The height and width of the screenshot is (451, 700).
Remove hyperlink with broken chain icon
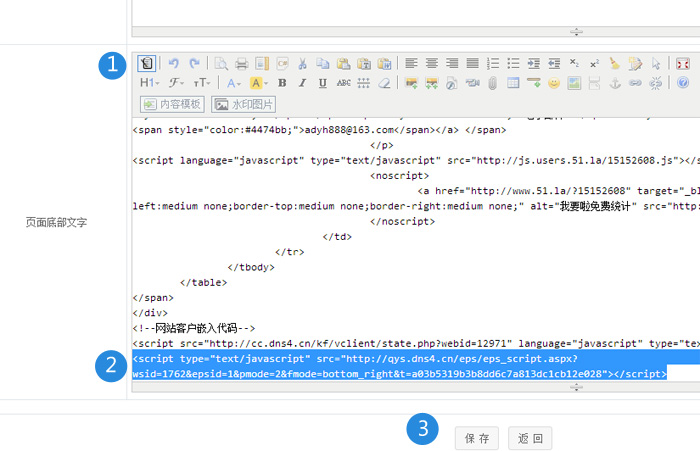point(656,83)
